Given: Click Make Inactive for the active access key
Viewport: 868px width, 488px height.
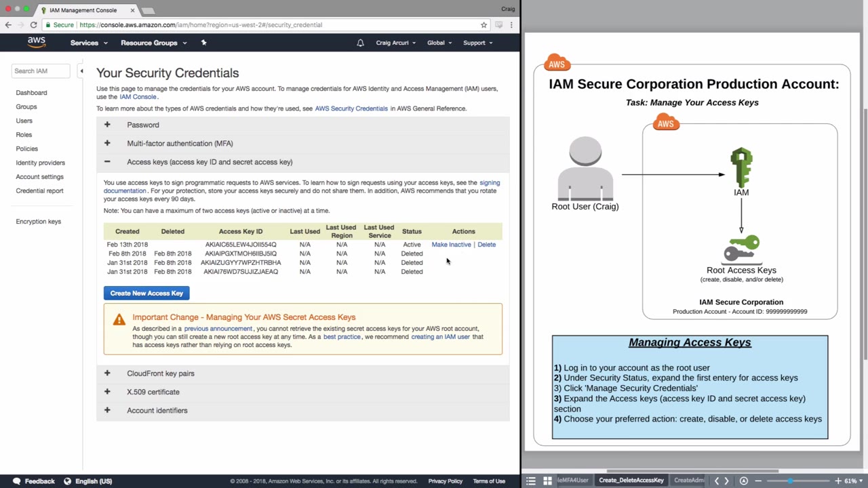Looking at the screenshot, I should 451,245.
